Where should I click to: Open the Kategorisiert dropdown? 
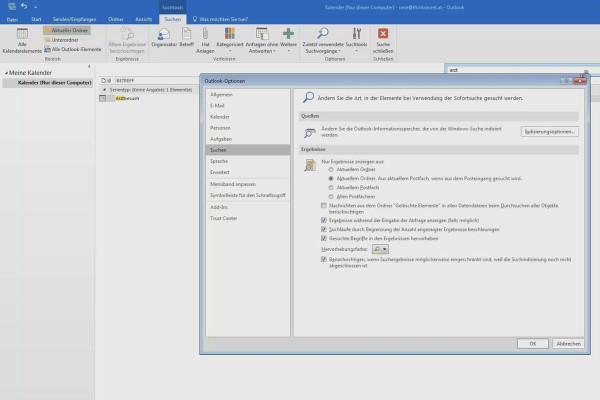point(230,40)
